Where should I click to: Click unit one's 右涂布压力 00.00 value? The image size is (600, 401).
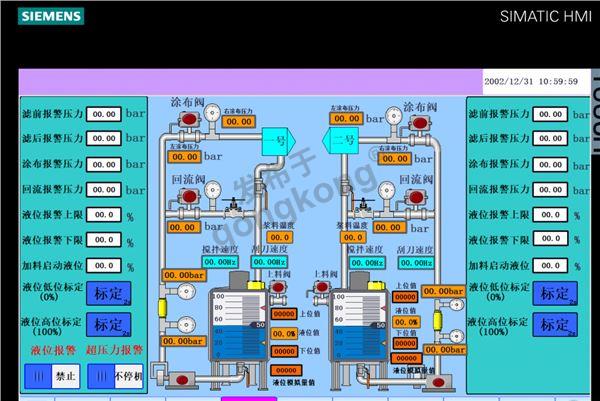[239, 122]
